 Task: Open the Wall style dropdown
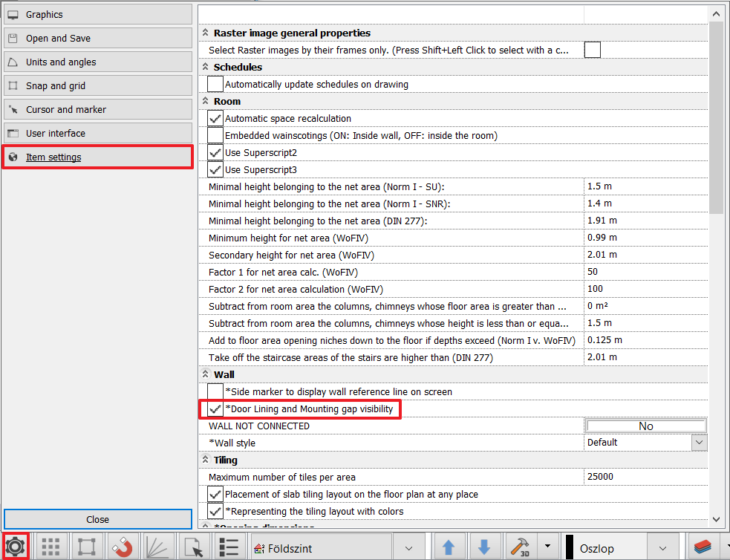click(699, 443)
